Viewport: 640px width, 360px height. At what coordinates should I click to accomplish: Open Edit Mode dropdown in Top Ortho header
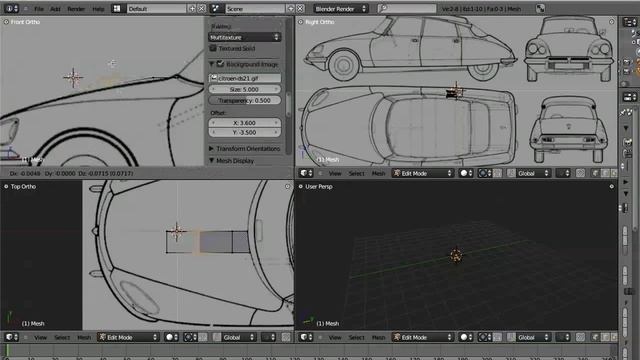[128, 338]
